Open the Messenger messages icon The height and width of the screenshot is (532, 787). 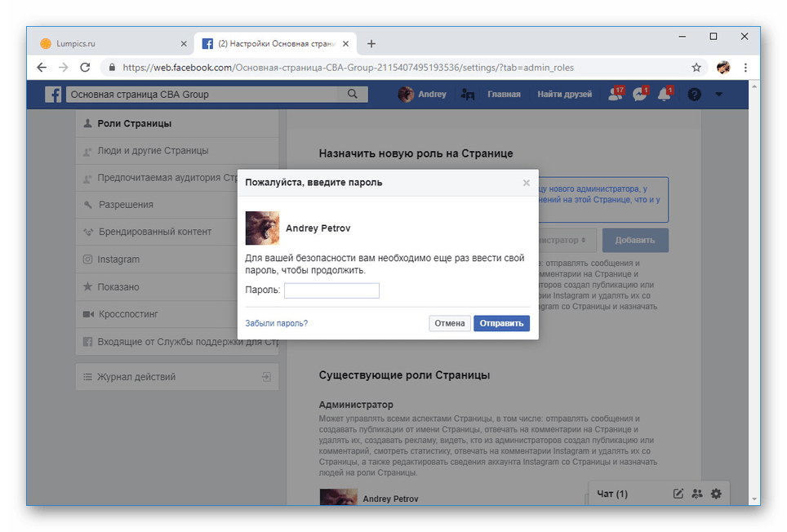coord(640,95)
